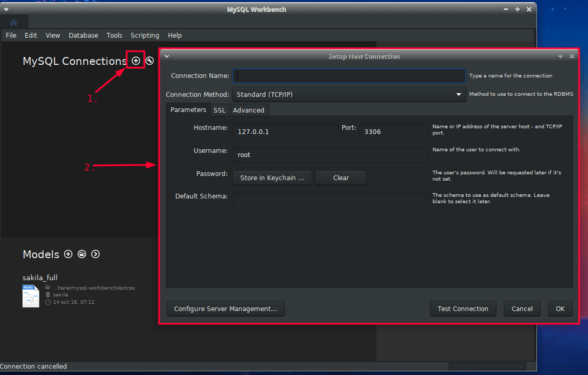
Task: Switch to the Parameters tab
Action: (x=189, y=109)
